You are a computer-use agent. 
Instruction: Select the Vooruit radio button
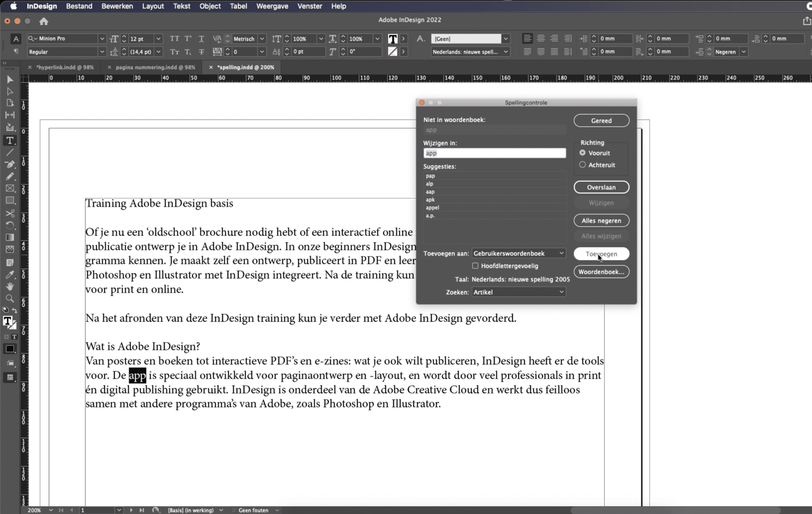click(582, 153)
